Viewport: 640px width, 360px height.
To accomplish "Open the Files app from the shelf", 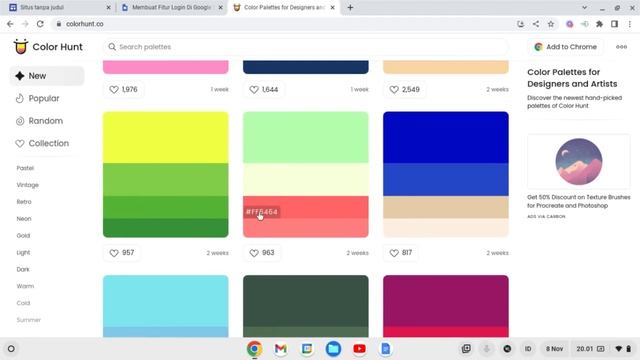I will [333, 349].
